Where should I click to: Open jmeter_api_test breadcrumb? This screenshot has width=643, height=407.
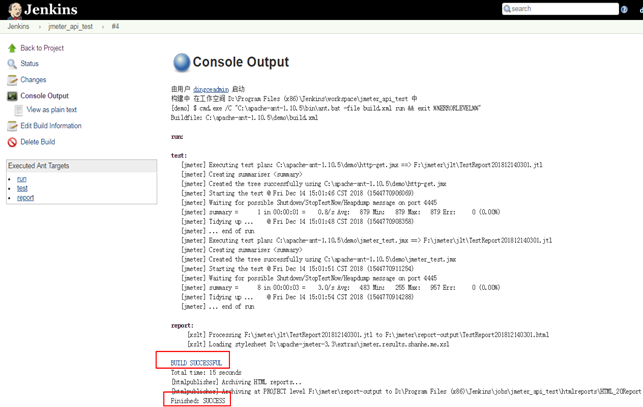(71, 26)
